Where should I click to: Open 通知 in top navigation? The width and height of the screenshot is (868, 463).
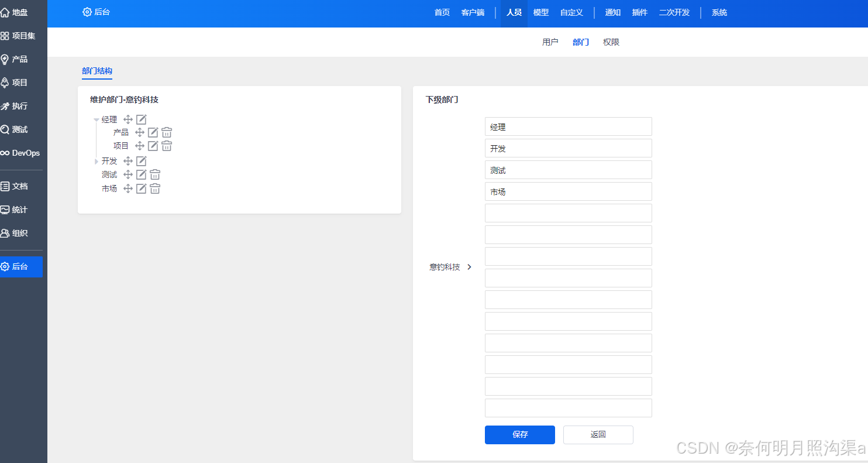(x=613, y=12)
